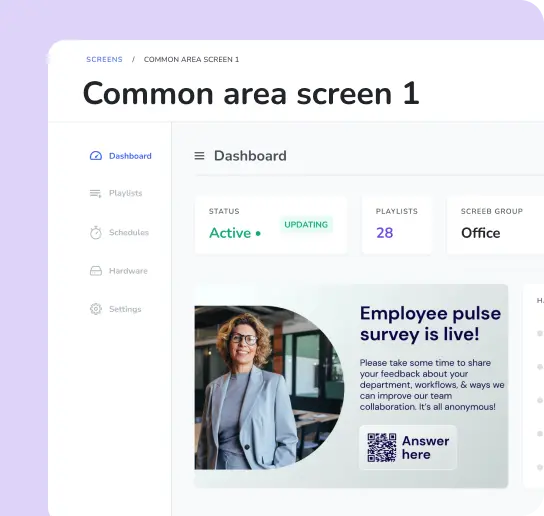Click the Answer here button

click(408, 448)
